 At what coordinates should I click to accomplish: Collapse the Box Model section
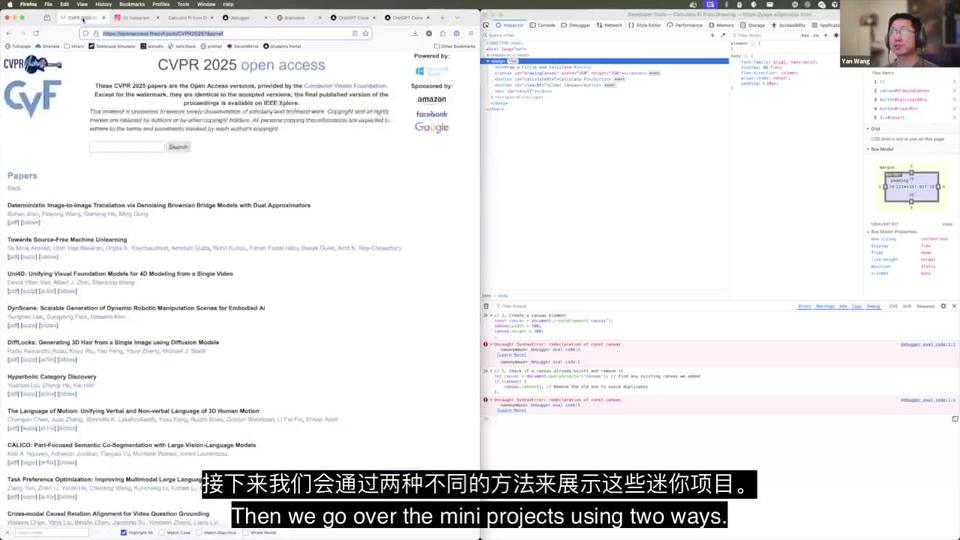tap(868, 149)
